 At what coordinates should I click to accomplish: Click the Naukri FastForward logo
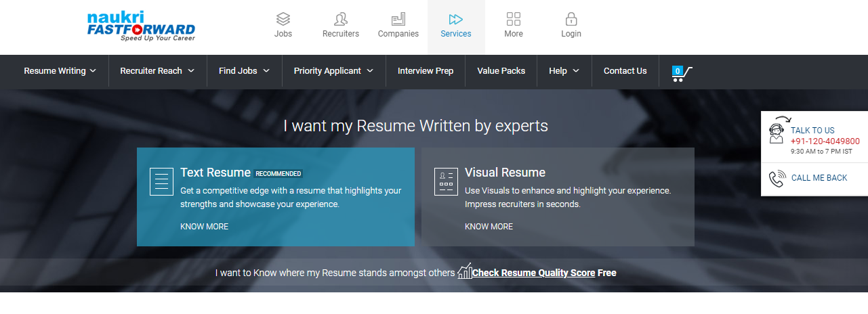141,27
